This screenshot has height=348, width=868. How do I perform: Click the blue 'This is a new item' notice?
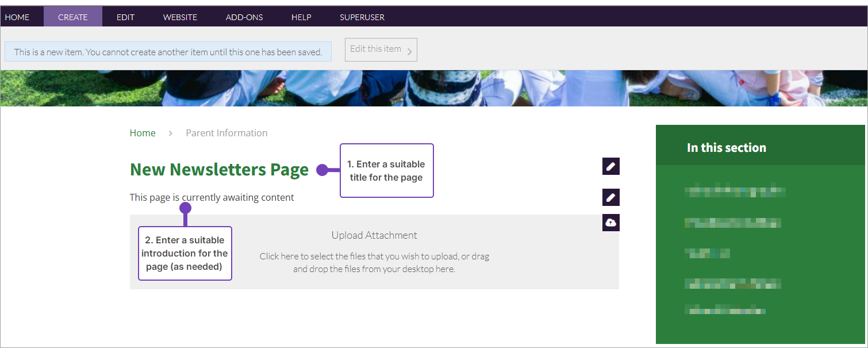tap(168, 52)
